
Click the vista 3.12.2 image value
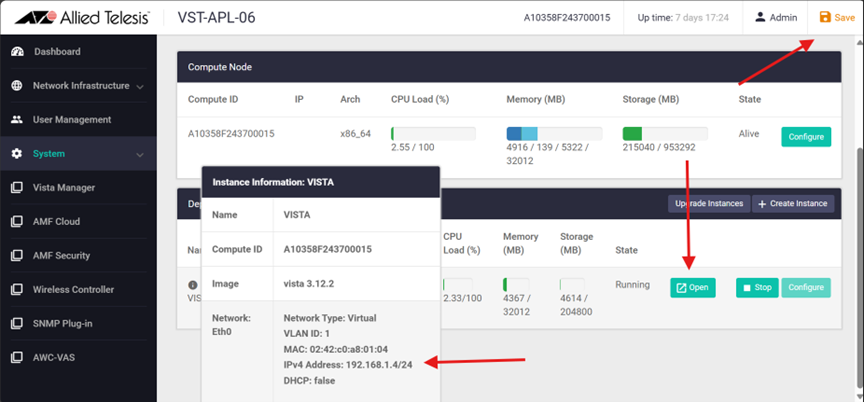309,284
